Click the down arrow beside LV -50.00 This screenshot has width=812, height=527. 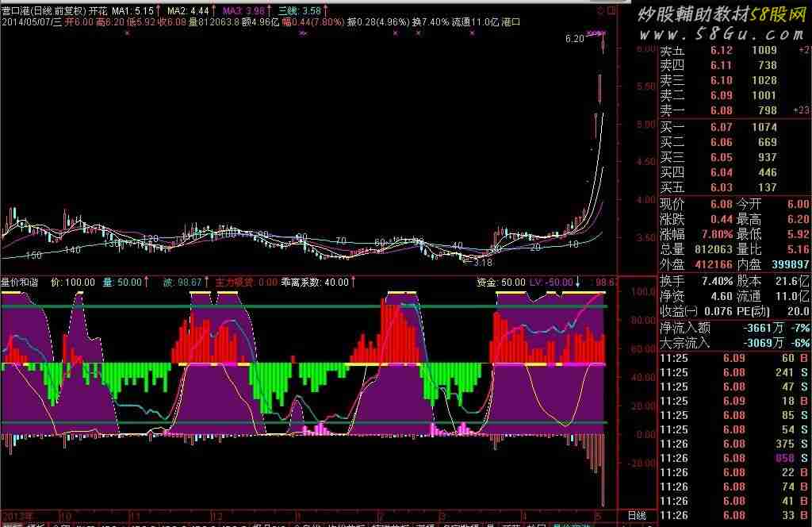coord(577,282)
